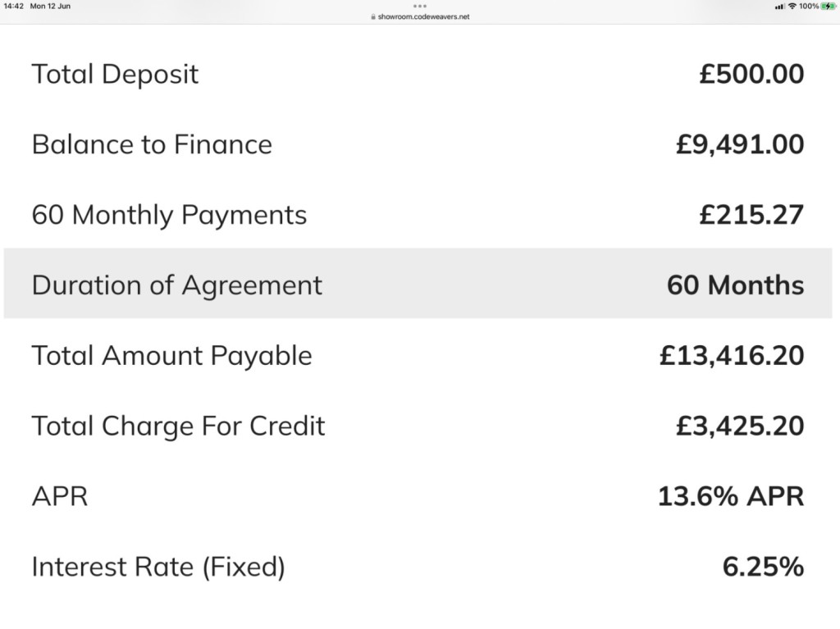Tap the 13.6% APR value

[x=731, y=496]
